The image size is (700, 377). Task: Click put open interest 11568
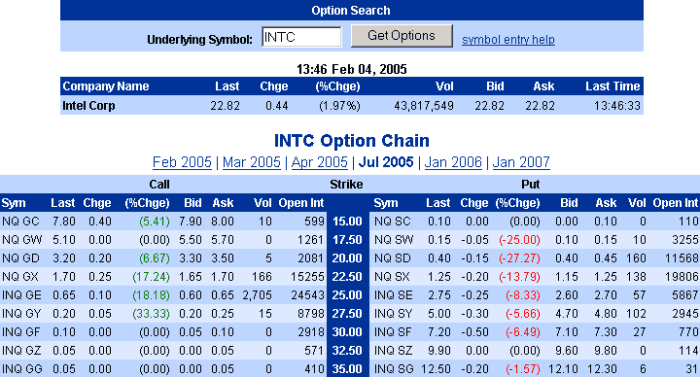[x=681, y=258]
